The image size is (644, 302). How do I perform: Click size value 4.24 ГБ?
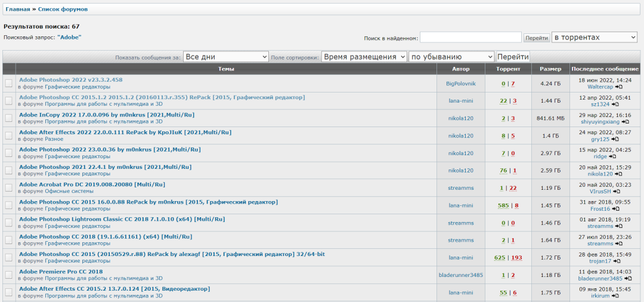[551, 84]
